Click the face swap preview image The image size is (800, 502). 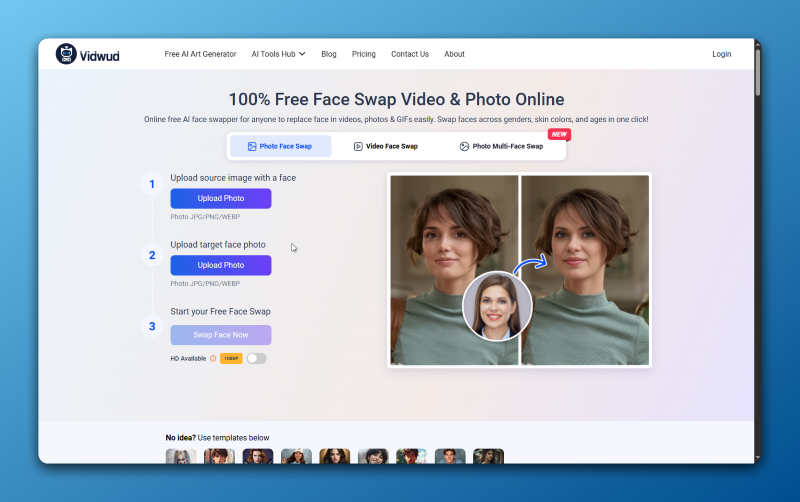(x=519, y=270)
